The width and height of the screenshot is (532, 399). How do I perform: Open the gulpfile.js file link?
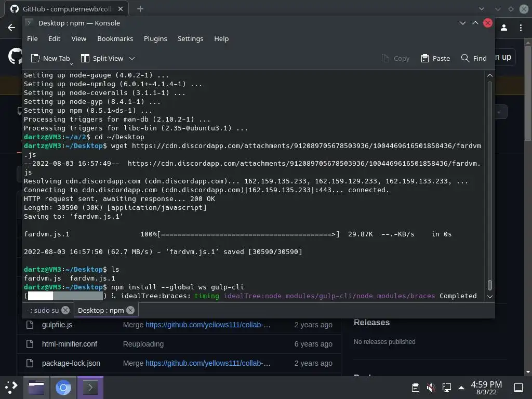tap(57, 325)
